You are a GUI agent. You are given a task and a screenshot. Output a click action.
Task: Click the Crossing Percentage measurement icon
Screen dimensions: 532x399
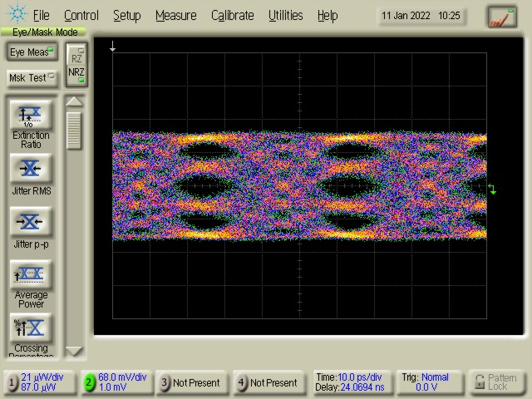pos(30,328)
